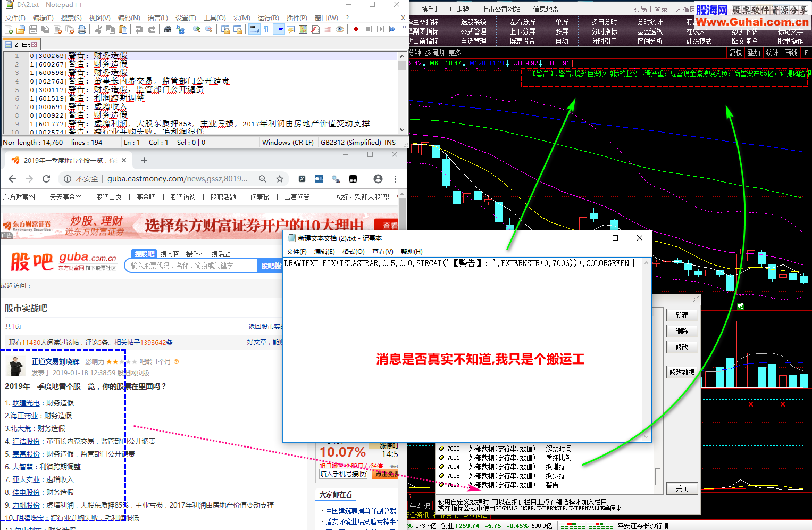
Task: Click the Windows (CR LF) status bar entry
Action: [x=288, y=142]
